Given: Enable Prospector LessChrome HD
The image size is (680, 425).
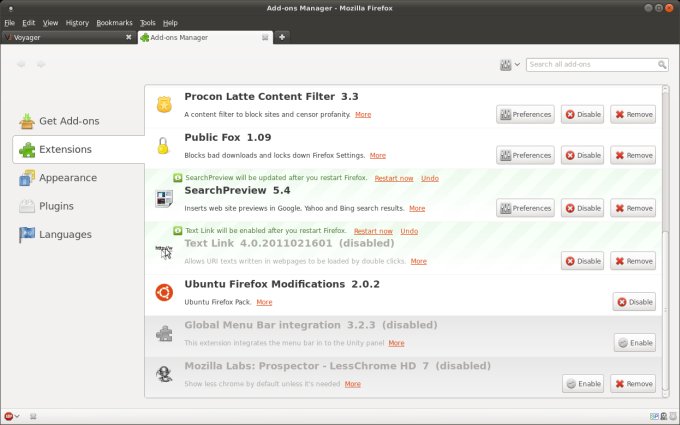Looking at the screenshot, I should pos(583,384).
